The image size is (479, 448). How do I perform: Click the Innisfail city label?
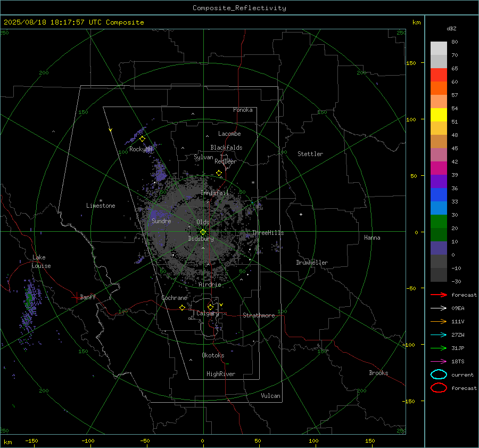(215, 193)
